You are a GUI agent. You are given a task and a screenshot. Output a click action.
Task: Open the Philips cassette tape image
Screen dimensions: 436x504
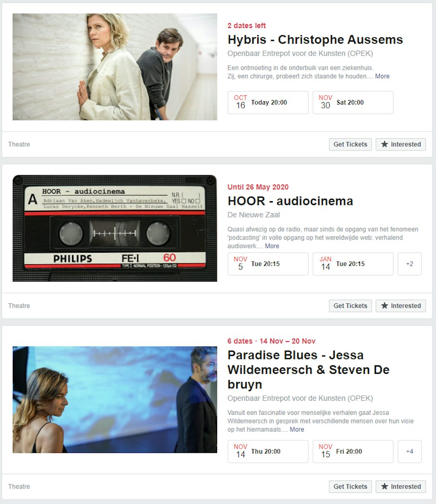115,228
